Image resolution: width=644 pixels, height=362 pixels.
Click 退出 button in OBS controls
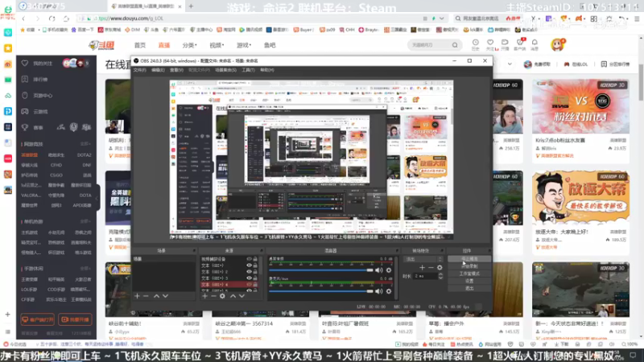coord(469,289)
